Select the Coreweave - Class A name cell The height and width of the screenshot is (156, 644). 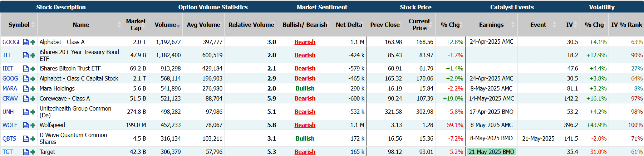81,98
